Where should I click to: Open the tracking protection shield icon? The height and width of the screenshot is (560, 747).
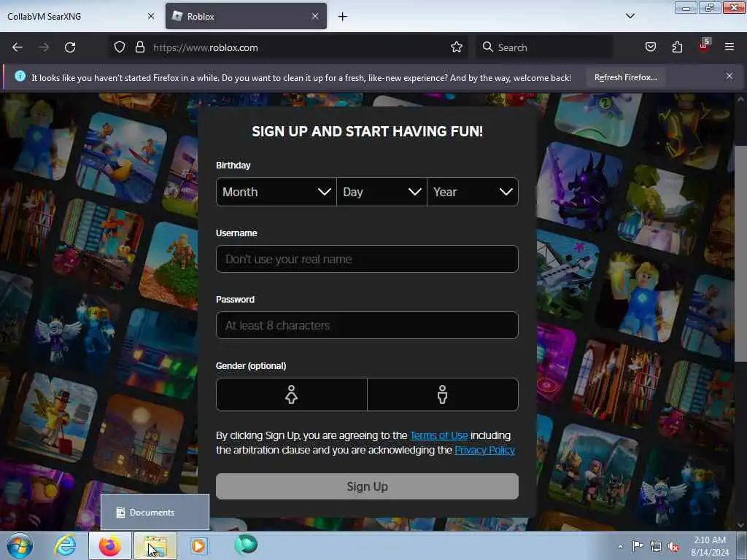120,47
